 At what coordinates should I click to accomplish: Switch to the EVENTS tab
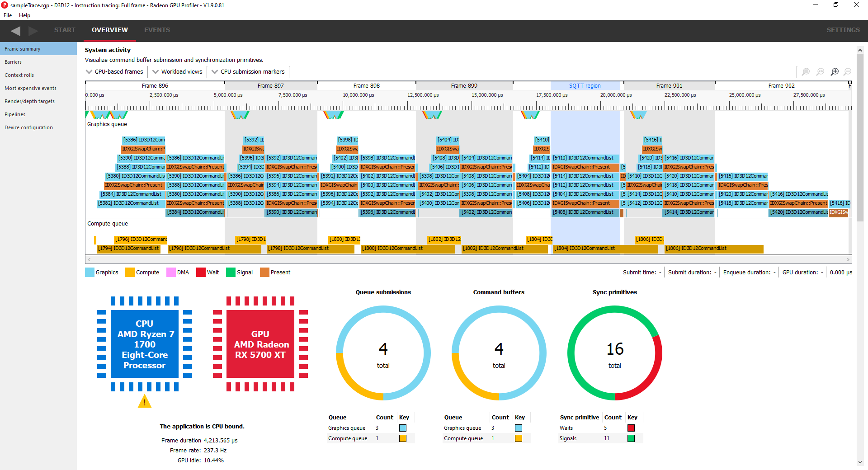coord(157,30)
